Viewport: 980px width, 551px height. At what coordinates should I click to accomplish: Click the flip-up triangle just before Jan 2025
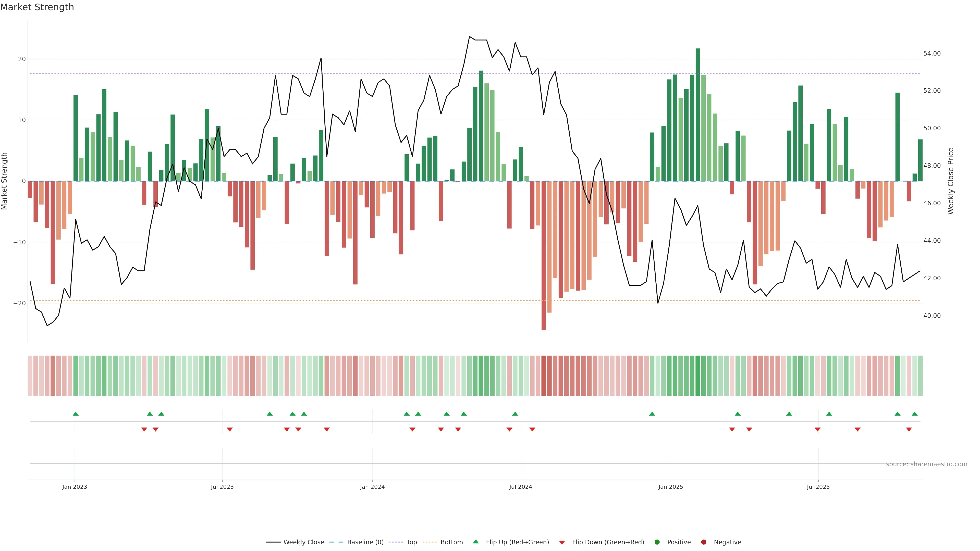[652, 414]
